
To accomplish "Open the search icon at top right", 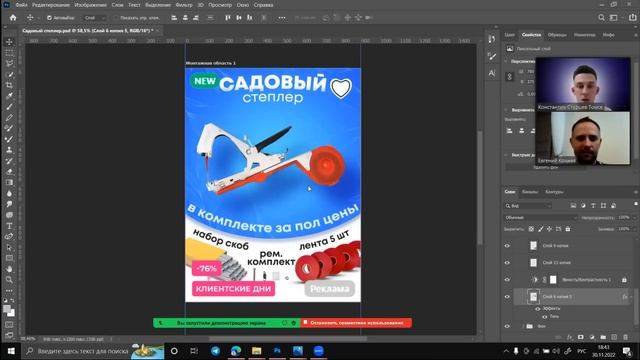I will point(602,18).
